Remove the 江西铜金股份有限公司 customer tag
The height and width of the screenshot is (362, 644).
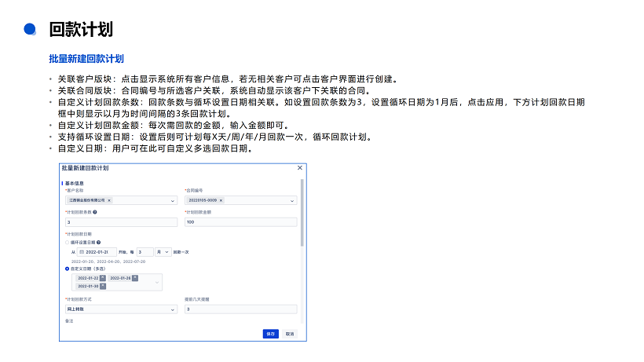[109, 200]
